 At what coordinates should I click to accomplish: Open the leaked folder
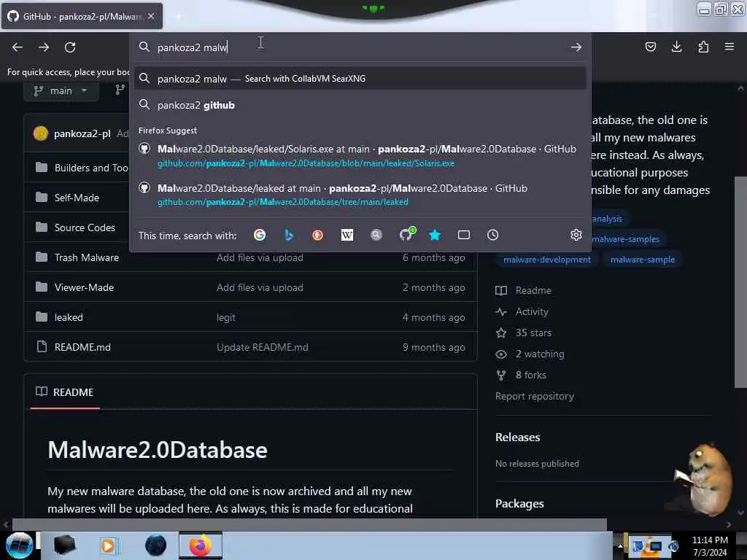click(x=69, y=318)
